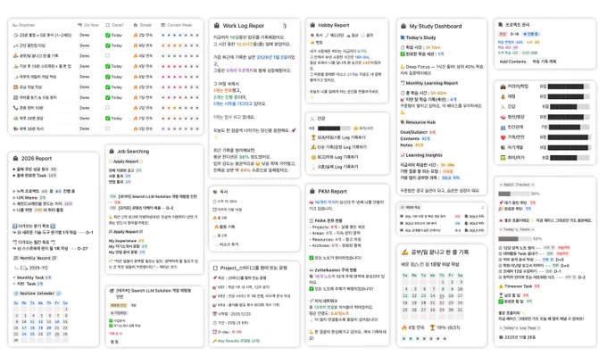Tick the Today's Tasks item marked D-2
The height and width of the screenshot is (364, 607).
click(500, 277)
